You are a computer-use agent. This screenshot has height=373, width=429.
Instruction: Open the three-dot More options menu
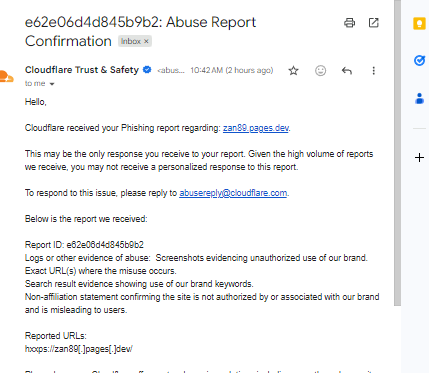(x=373, y=71)
